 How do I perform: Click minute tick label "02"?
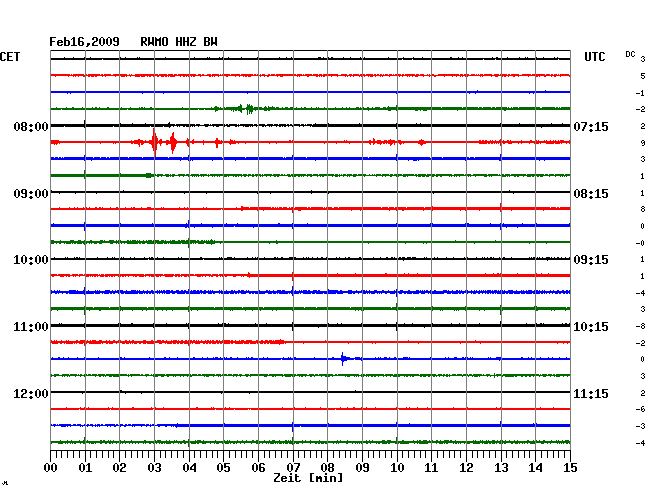pos(119,468)
